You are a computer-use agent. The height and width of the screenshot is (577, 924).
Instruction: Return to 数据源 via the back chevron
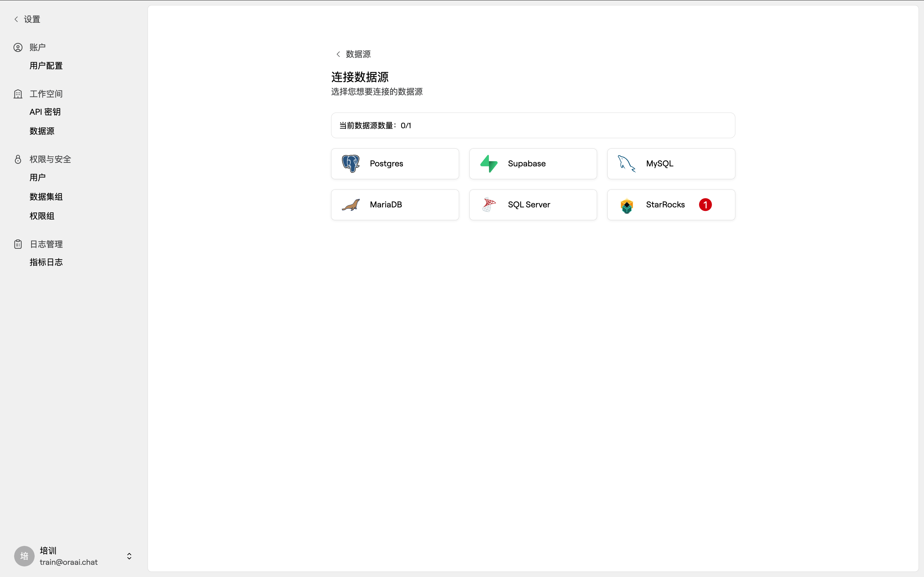point(338,54)
